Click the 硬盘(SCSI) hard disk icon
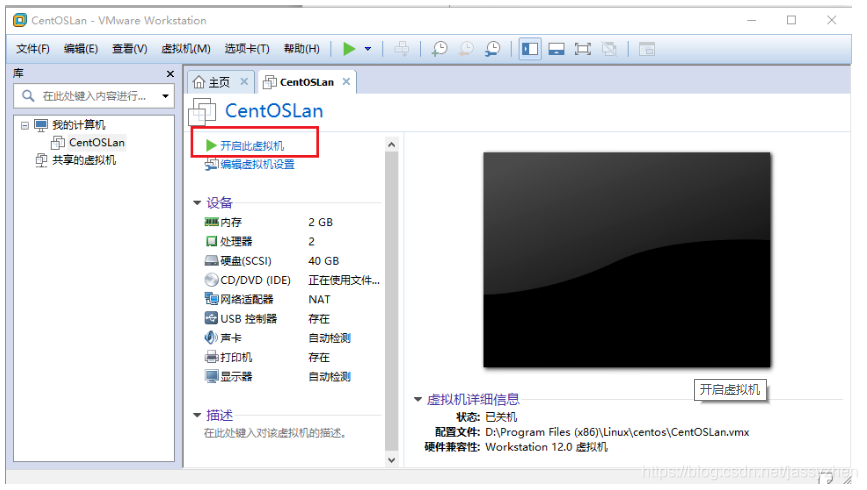This screenshot has width=867, height=490. 211,260
